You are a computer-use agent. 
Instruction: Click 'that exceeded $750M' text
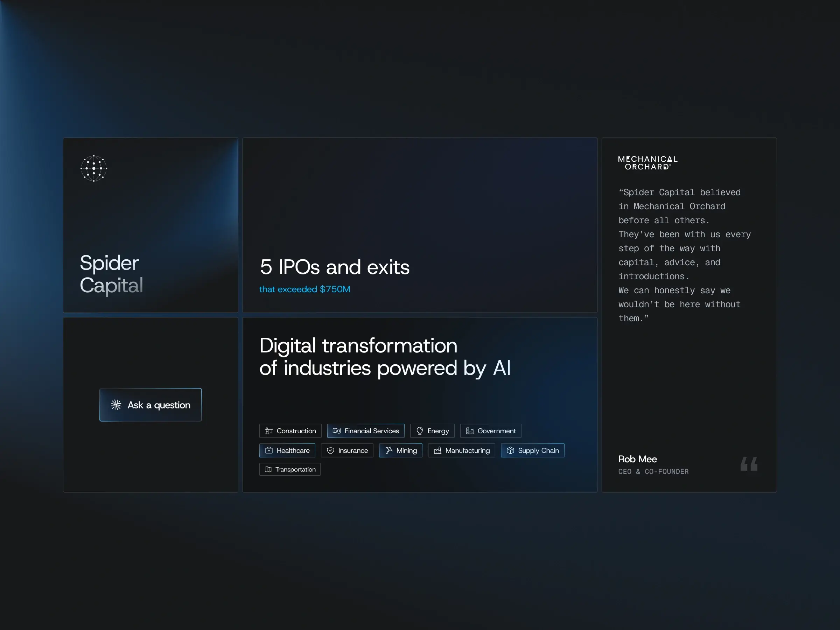[304, 289]
